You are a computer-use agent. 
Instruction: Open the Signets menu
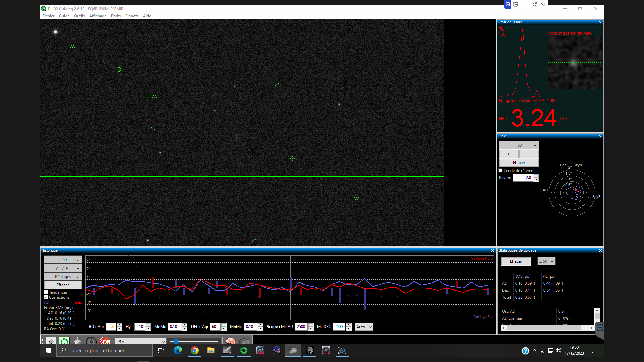click(132, 16)
